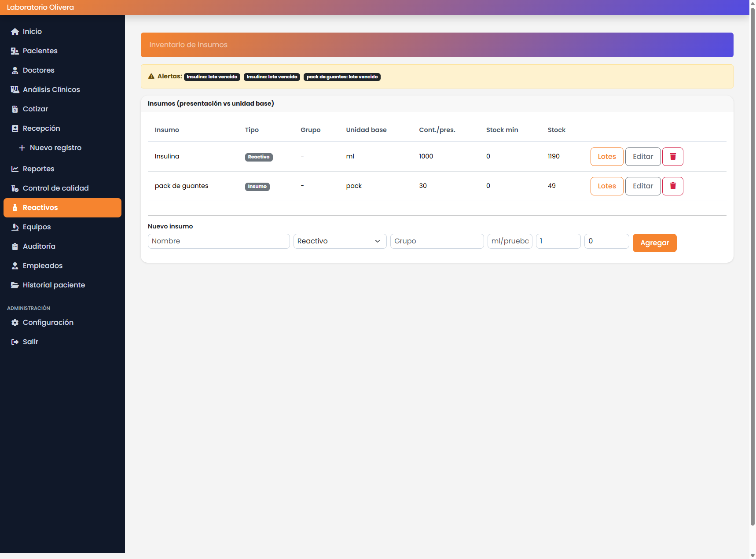Click the microscope icon beside Equipos
756x559 pixels.
[x=15, y=227]
